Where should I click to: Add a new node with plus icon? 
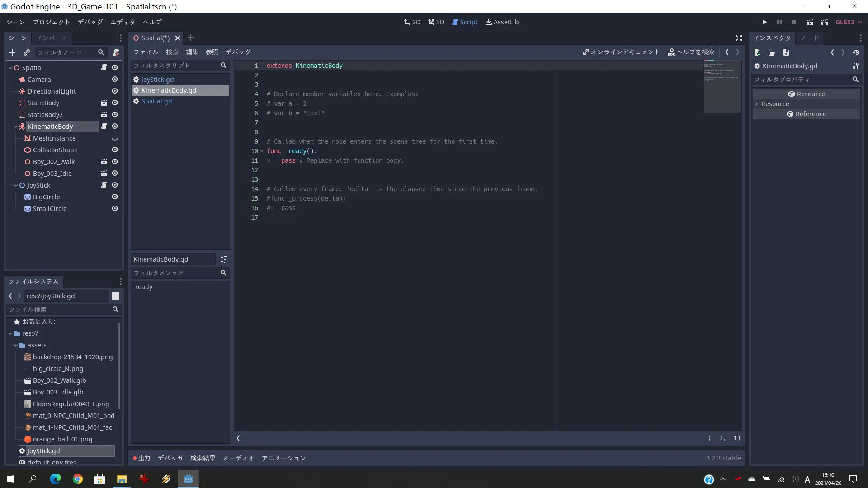pyautogui.click(x=12, y=52)
